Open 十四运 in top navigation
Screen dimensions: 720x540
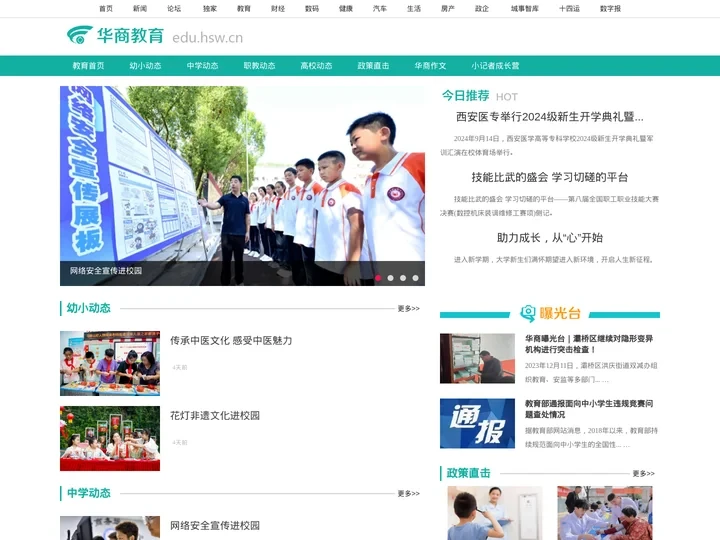click(569, 9)
